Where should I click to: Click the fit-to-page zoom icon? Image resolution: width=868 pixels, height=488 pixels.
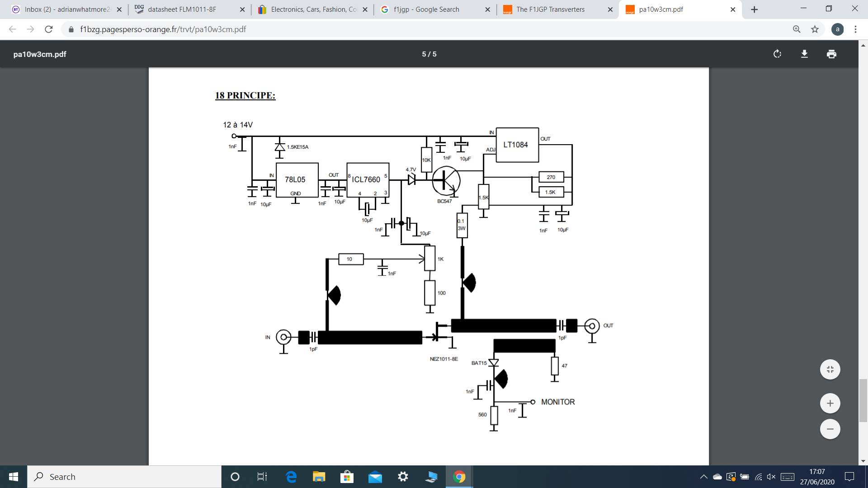(x=830, y=370)
